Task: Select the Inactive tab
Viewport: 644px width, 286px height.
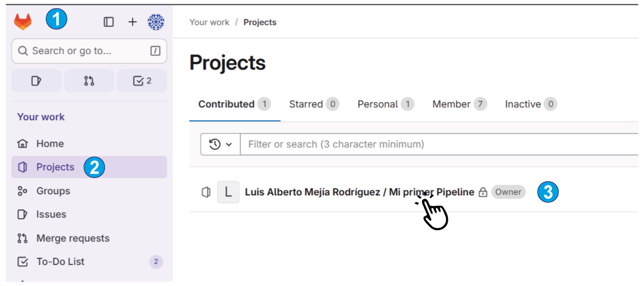Action: (x=530, y=104)
